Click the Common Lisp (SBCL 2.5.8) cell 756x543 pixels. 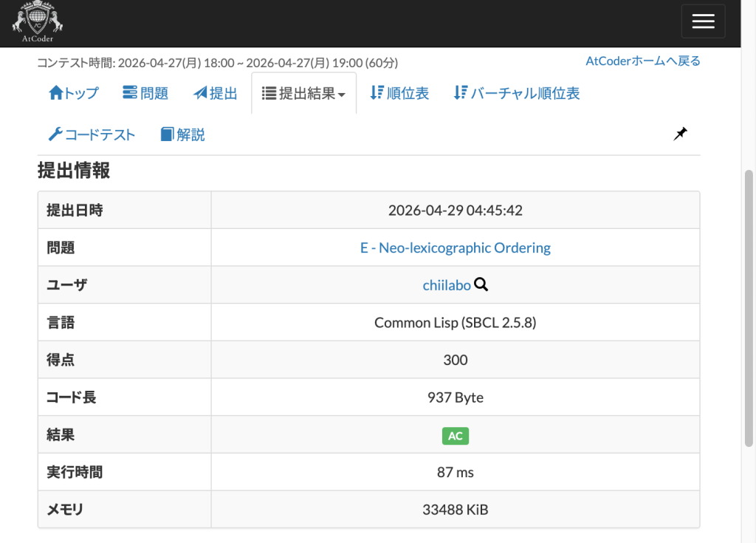455,322
